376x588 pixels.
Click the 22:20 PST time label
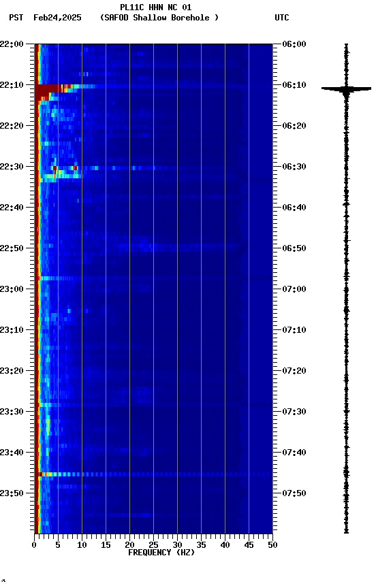pyautogui.click(x=12, y=126)
